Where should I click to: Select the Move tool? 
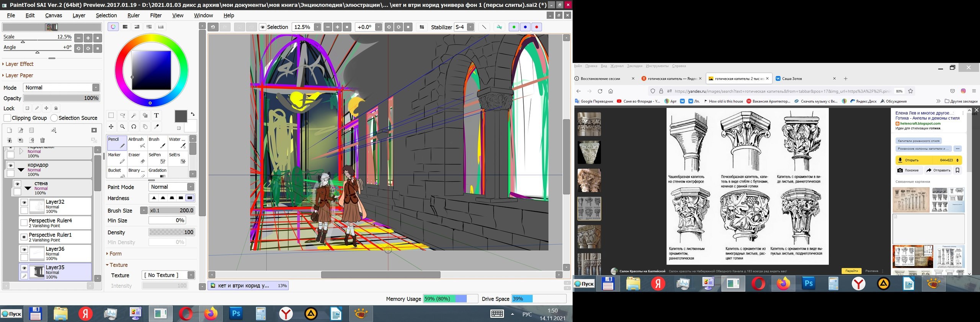point(111,127)
